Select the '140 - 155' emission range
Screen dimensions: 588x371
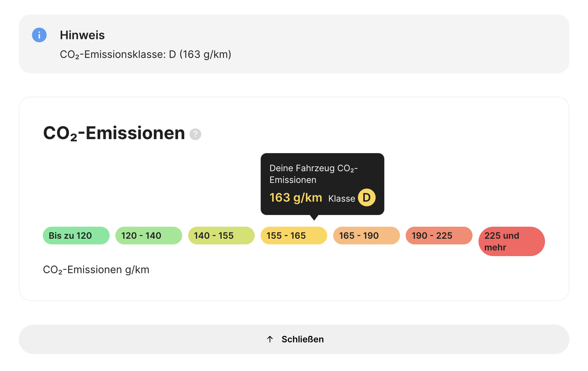click(221, 235)
